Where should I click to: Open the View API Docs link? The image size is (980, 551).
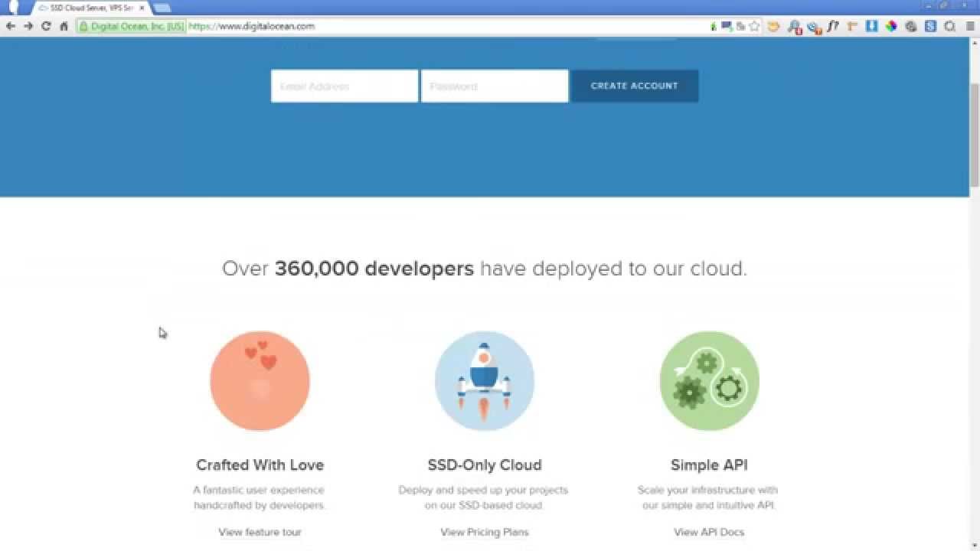(709, 532)
